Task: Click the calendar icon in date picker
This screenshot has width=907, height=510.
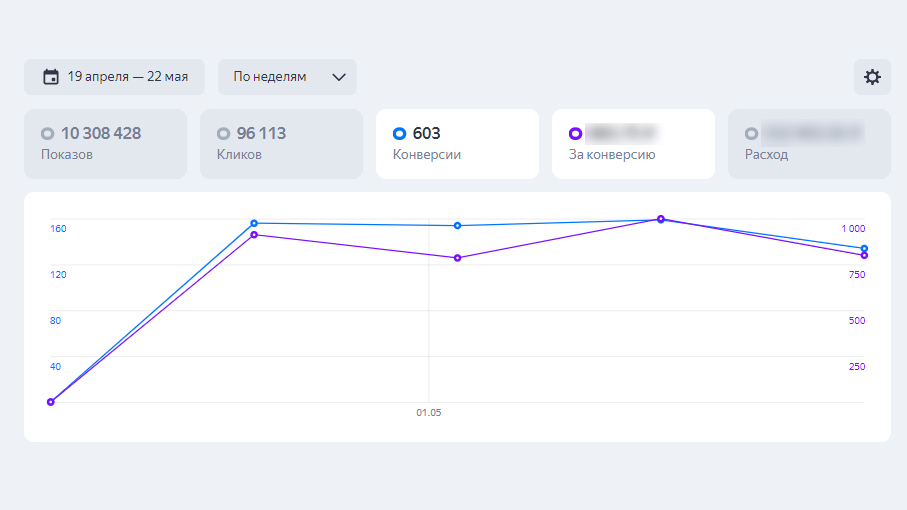Action: pos(51,77)
